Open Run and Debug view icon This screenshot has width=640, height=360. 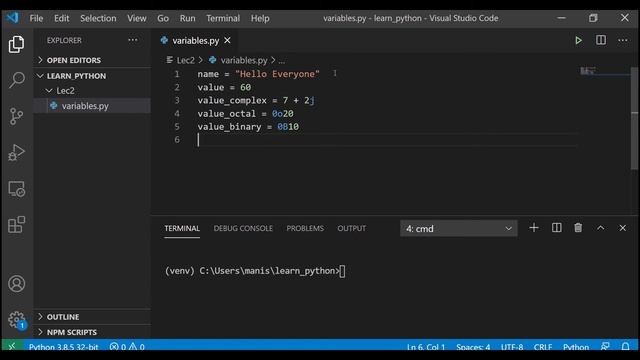(x=16, y=153)
